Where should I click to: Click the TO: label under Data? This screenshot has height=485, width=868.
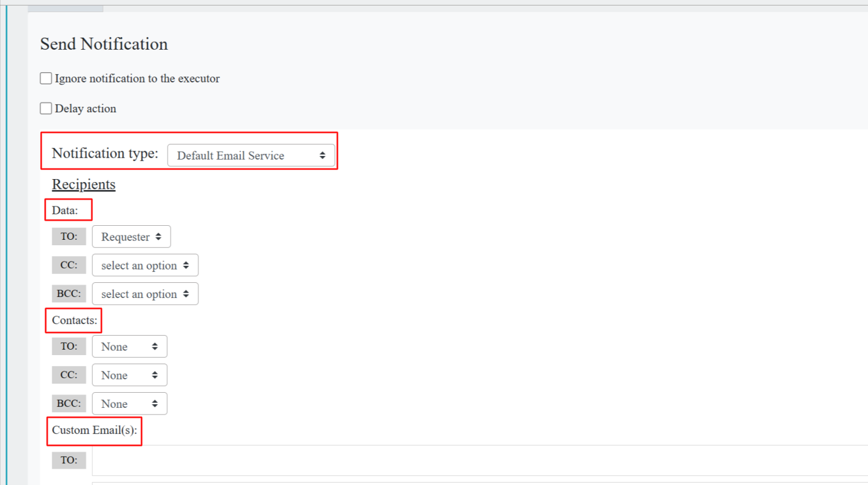click(69, 237)
